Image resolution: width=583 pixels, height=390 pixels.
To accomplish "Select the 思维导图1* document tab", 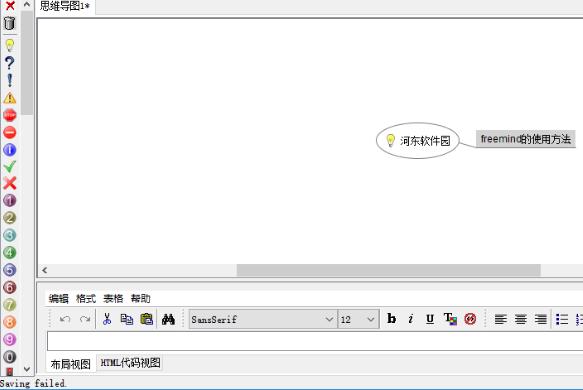I will tap(65, 6).
